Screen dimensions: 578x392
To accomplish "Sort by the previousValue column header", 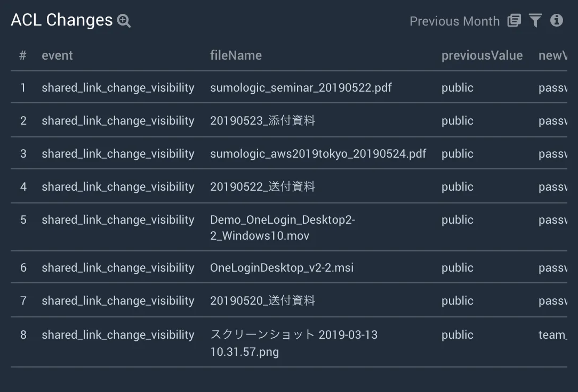I will coord(482,55).
